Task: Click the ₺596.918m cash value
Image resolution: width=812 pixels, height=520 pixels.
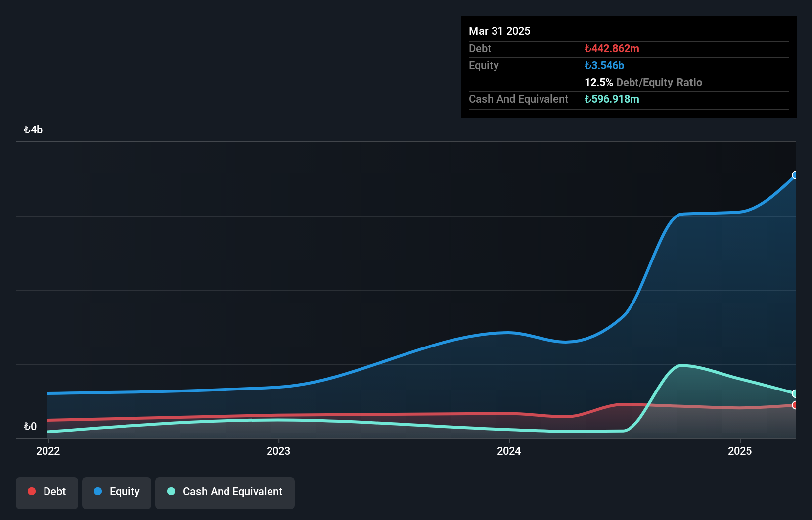Action: 612,99
